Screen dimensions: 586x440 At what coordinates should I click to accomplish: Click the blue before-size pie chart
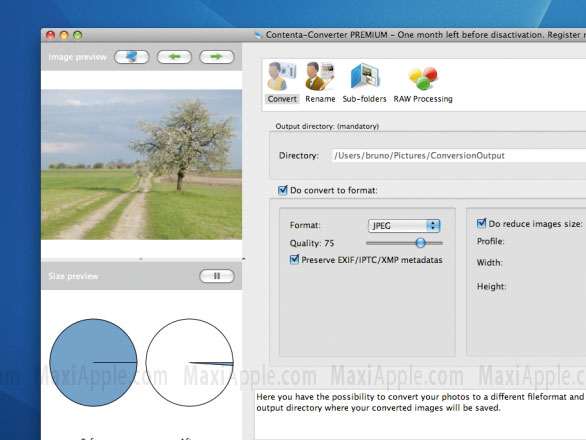coord(93,362)
